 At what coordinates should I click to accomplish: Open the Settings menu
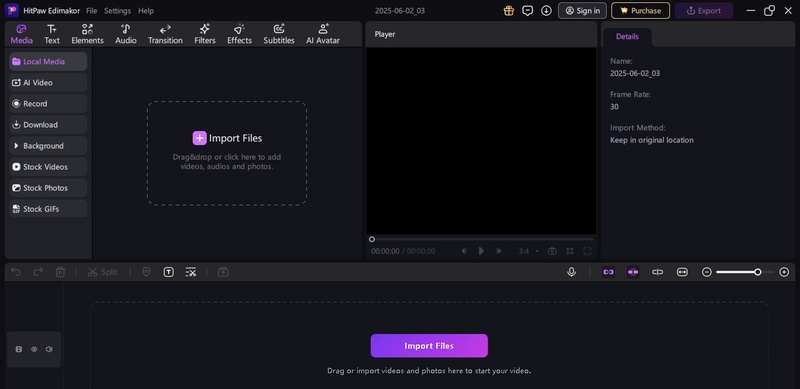117,11
